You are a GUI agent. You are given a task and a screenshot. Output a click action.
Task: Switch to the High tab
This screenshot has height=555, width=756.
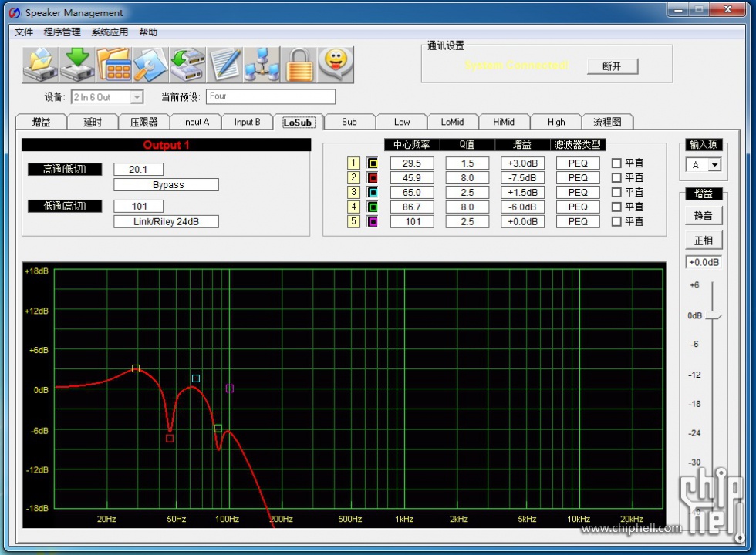tap(556, 123)
